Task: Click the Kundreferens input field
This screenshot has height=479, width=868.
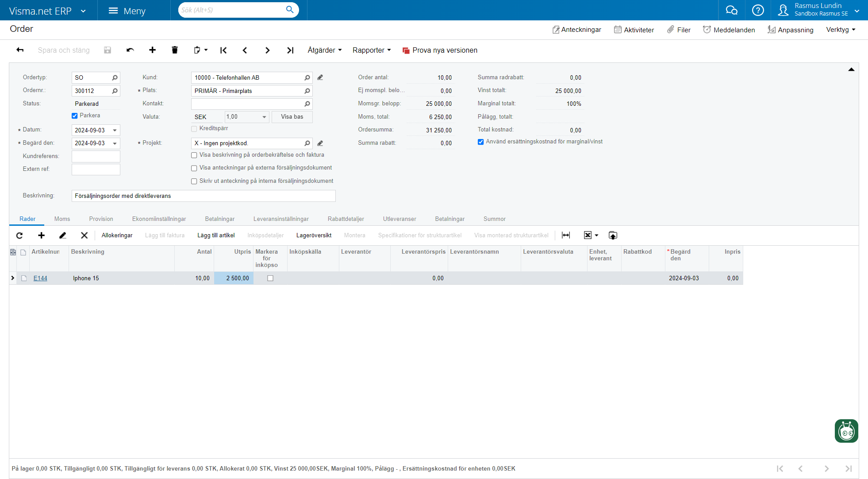Action: tap(96, 156)
